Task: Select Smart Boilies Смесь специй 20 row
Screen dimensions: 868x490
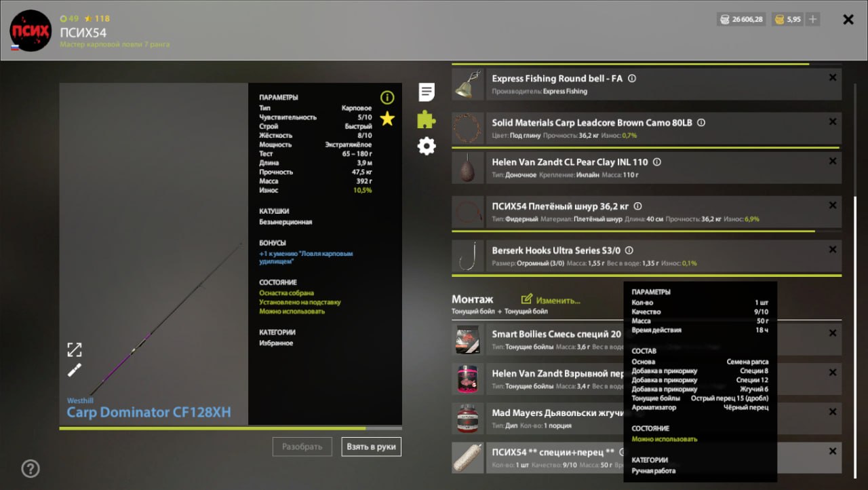Action: click(647, 339)
